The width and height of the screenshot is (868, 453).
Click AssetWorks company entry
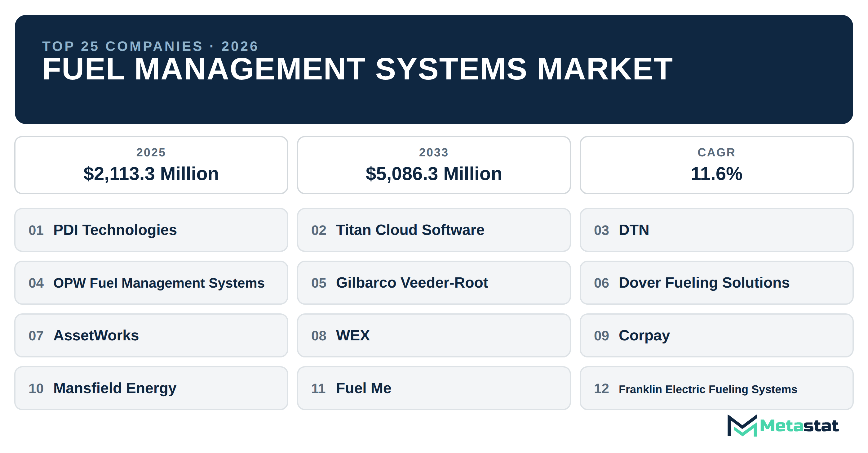tap(151, 336)
